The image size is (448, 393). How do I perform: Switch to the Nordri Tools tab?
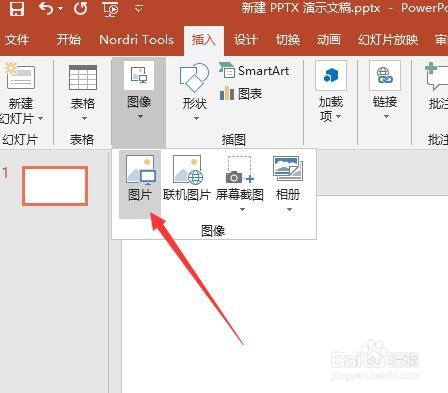[x=137, y=40]
